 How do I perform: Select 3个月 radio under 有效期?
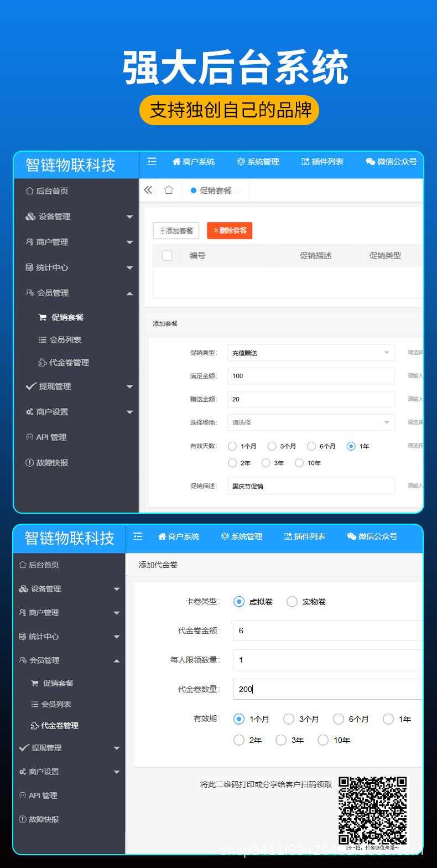pos(289,719)
